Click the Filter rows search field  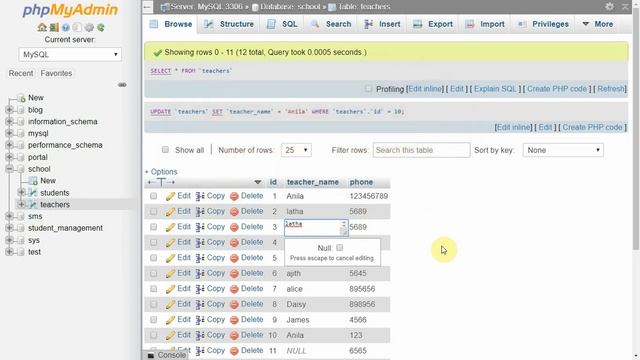421,150
